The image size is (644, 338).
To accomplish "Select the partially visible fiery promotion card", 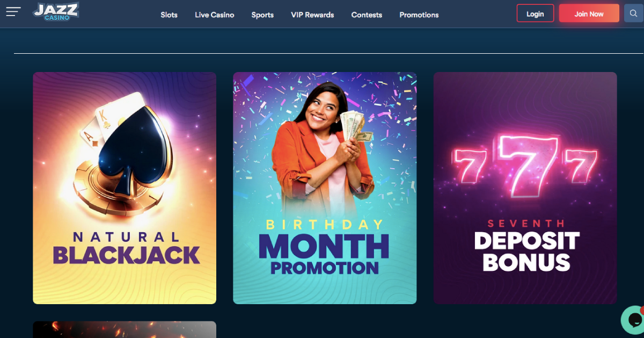I will [x=125, y=329].
